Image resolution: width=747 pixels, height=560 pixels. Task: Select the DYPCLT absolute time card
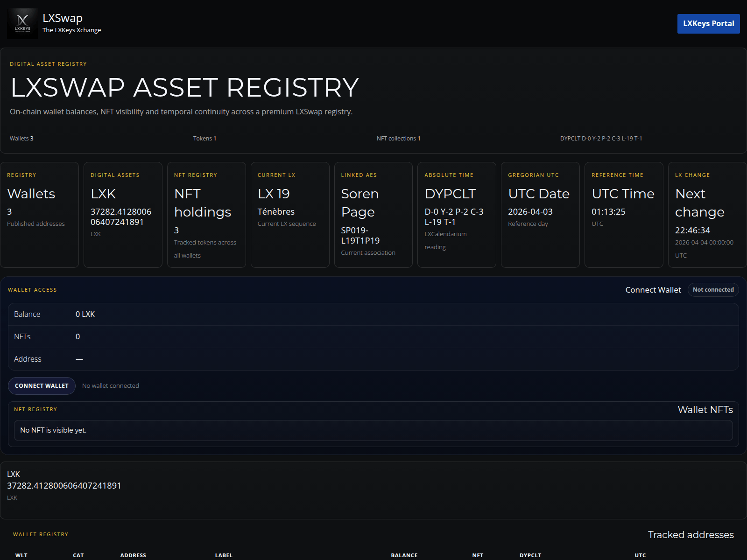[x=457, y=215]
